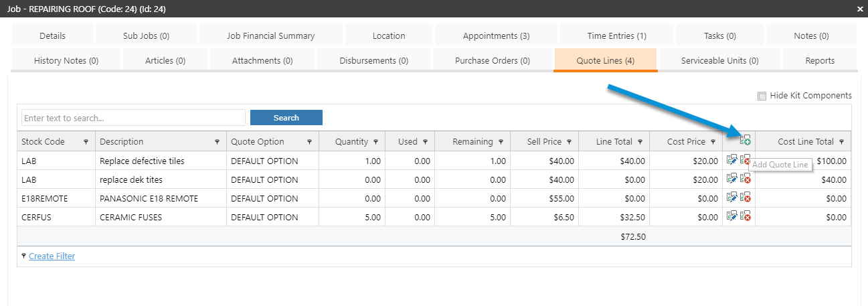Click the Create Filter link
Viewport: 868px width, 306px height.
tap(52, 256)
